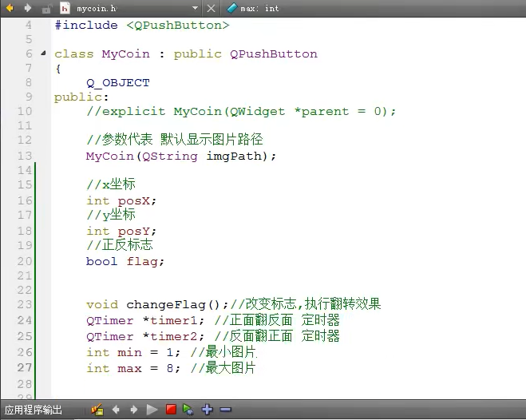Screen dimensions: 526x420
Task: Click the min variable on line 26
Action: pyautogui.click(x=129, y=353)
